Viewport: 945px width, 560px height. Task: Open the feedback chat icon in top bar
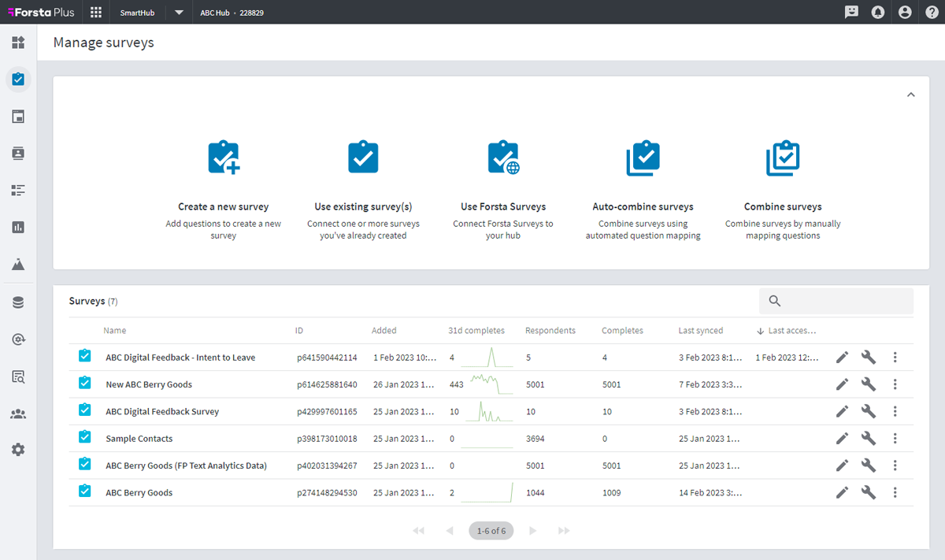coord(851,13)
